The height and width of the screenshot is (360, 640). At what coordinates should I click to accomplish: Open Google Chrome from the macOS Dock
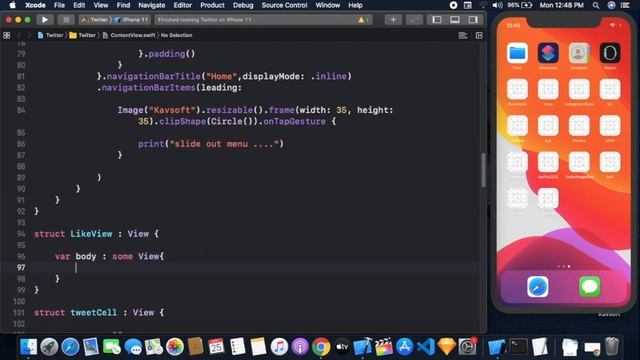[321, 347]
